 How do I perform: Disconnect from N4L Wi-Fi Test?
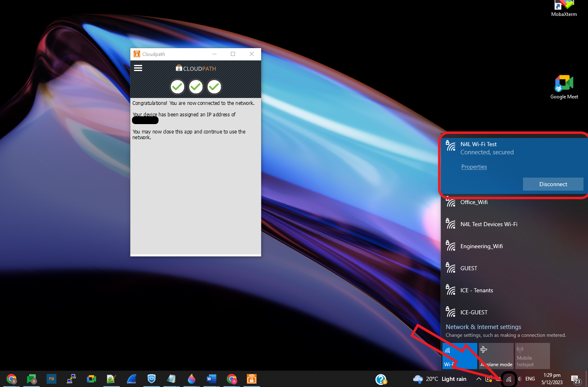click(553, 184)
